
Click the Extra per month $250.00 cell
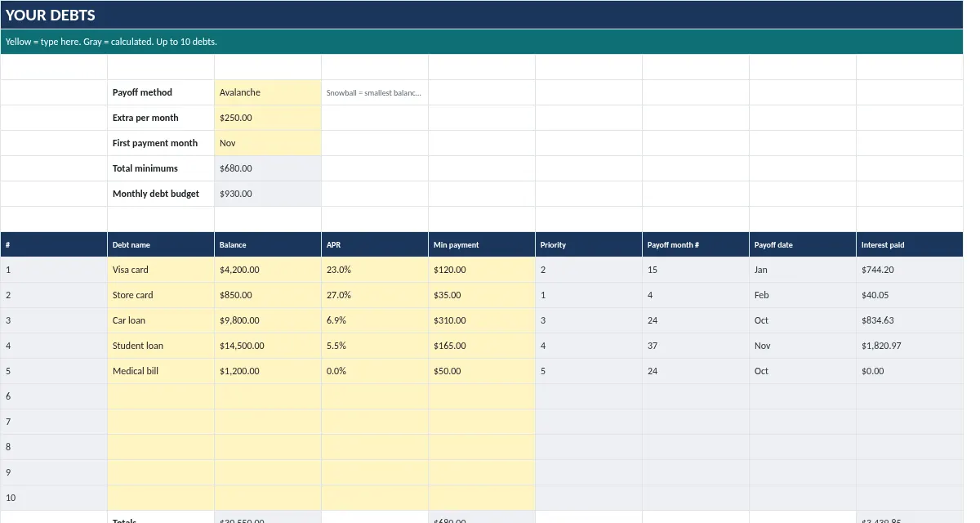(x=268, y=118)
